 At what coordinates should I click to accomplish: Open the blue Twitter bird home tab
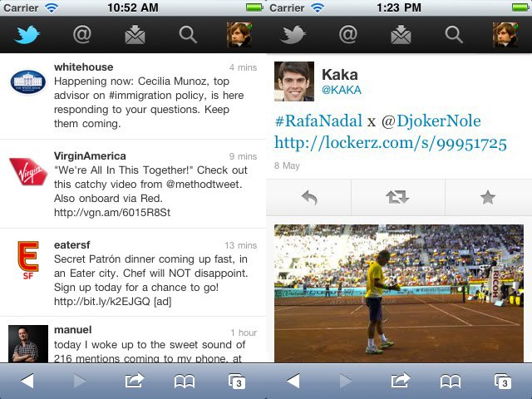pyautogui.click(x=27, y=34)
